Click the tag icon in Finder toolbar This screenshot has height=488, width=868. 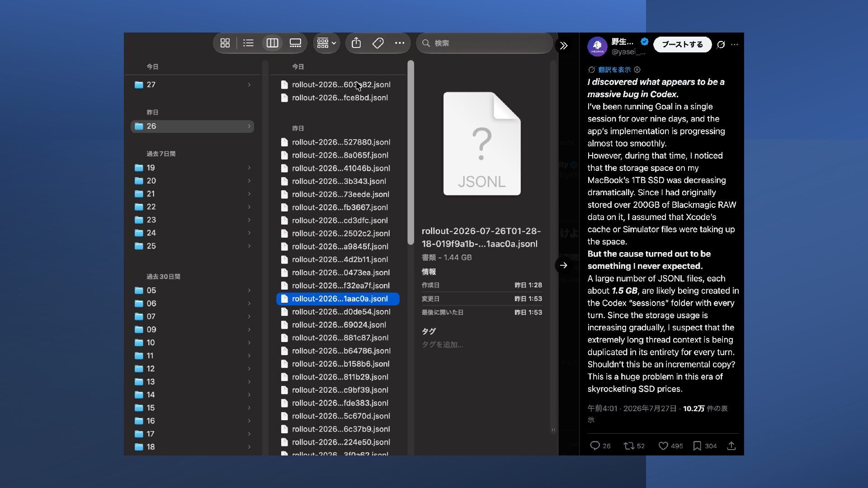(x=378, y=43)
